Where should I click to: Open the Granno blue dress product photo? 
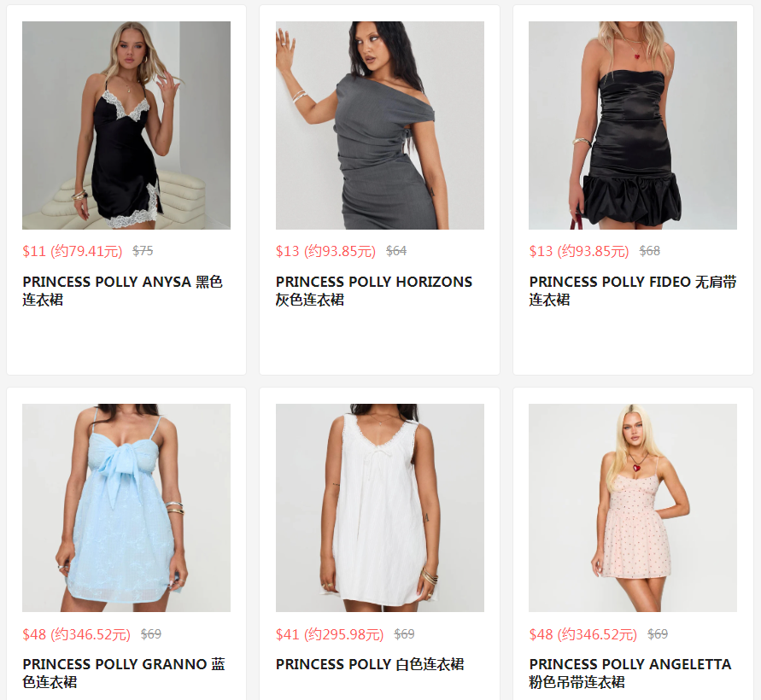point(126,508)
